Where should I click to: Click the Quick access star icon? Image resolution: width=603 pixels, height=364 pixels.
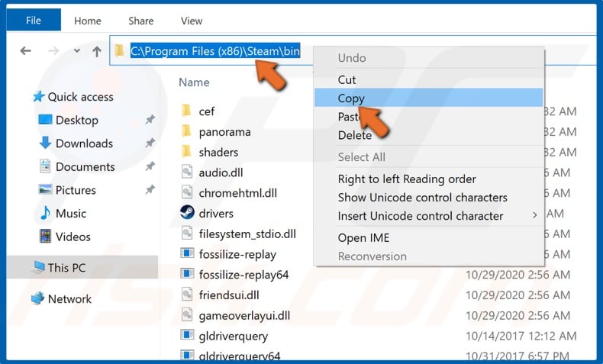[x=38, y=96]
